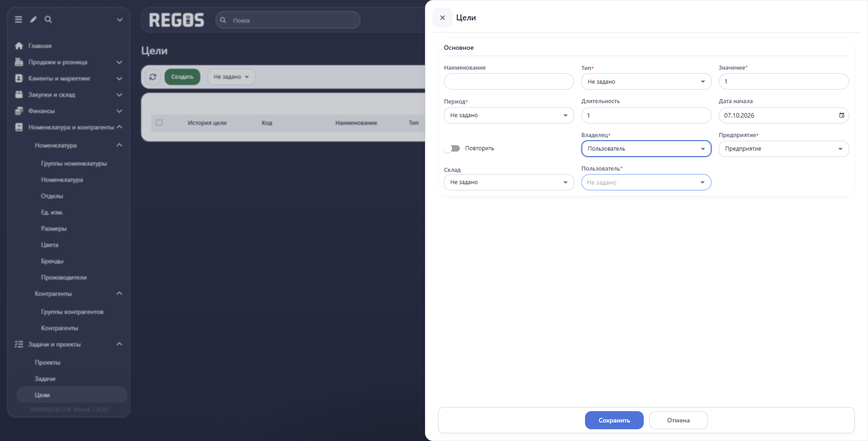The image size is (868, 441).
Task: Collapse the Номенклатура submenu chevron
Action: pos(119,145)
